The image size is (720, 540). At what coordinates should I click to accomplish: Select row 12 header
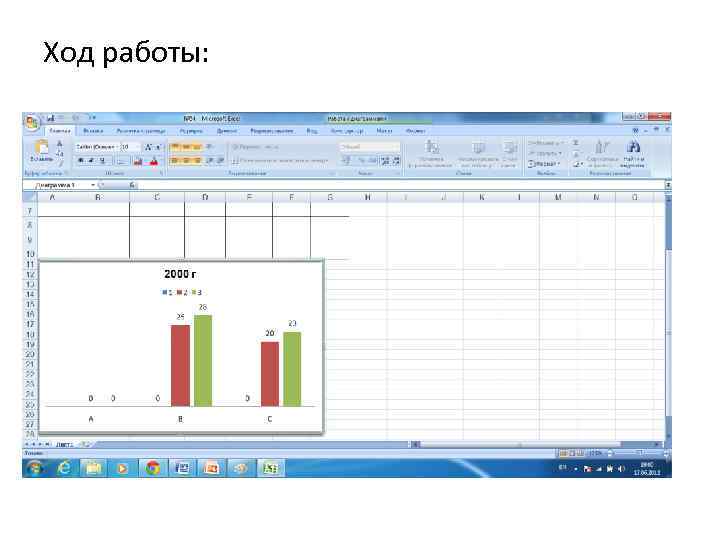point(30,275)
